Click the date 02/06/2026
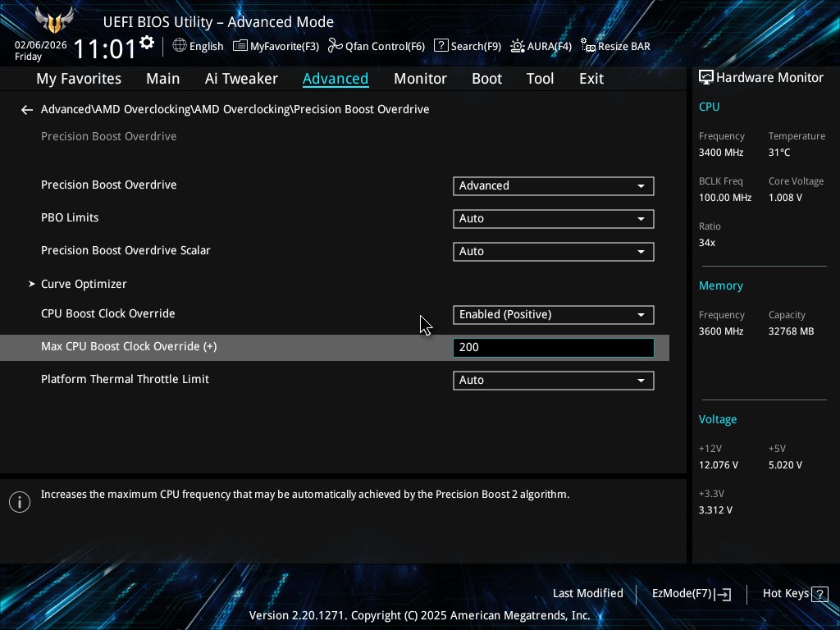This screenshot has height=630, width=840. click(x=41, y=45)
